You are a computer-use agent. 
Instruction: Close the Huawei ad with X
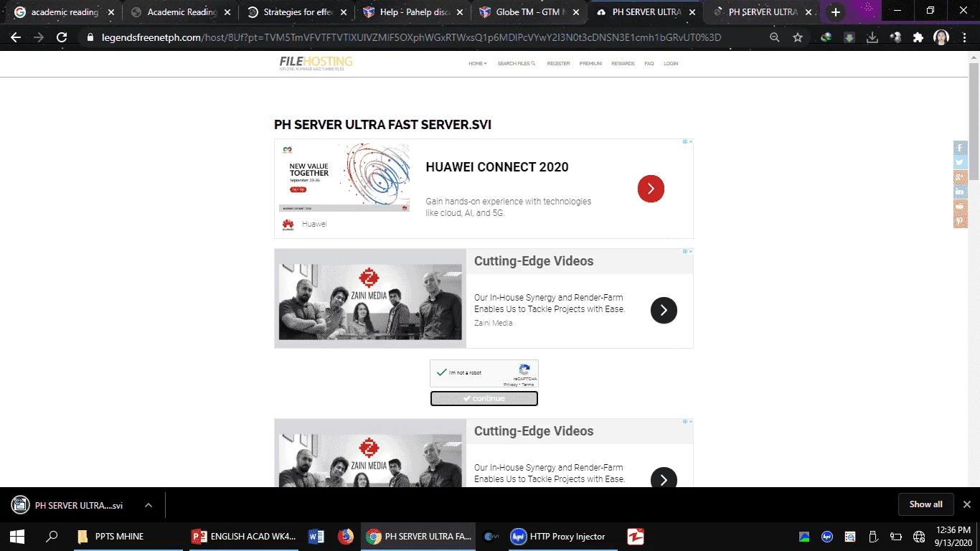(x=691, y=142)
